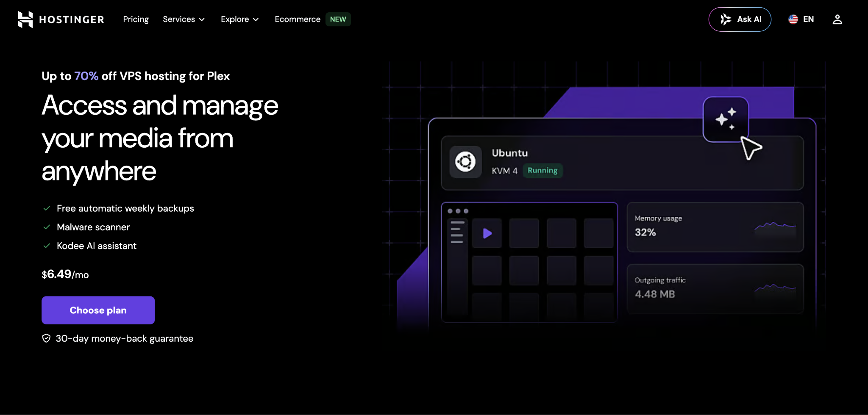
Task: Open the HOSTINGER wordmark home link
Action: coord(72,19)
